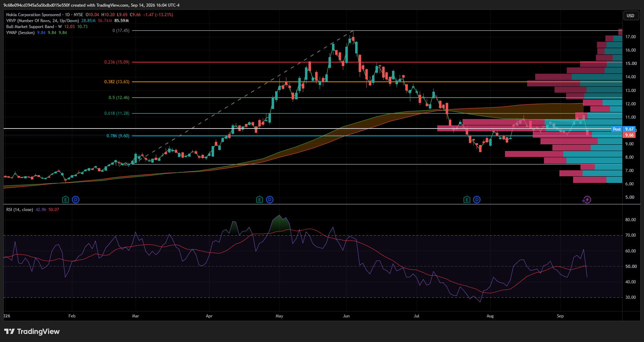Show the dividend marker near August
This screenshot has height=342, width=644.
(x=477, y=200)
